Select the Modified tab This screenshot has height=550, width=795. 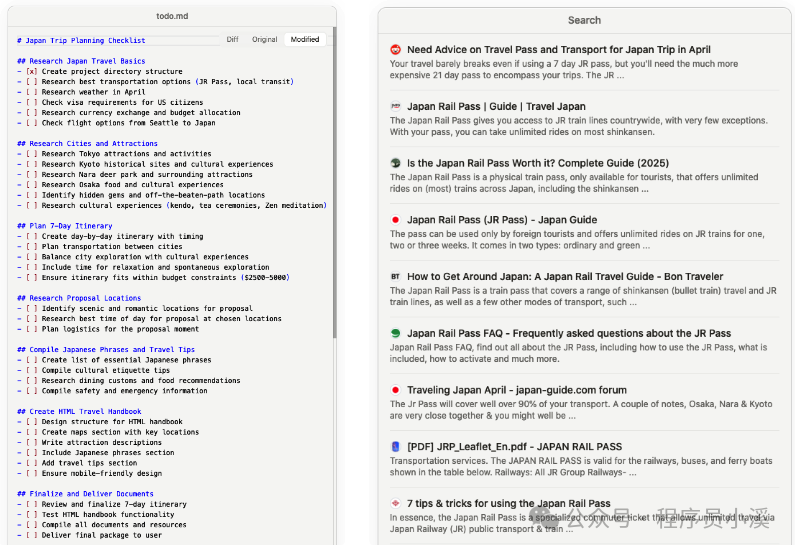click(x=304, y=40)
